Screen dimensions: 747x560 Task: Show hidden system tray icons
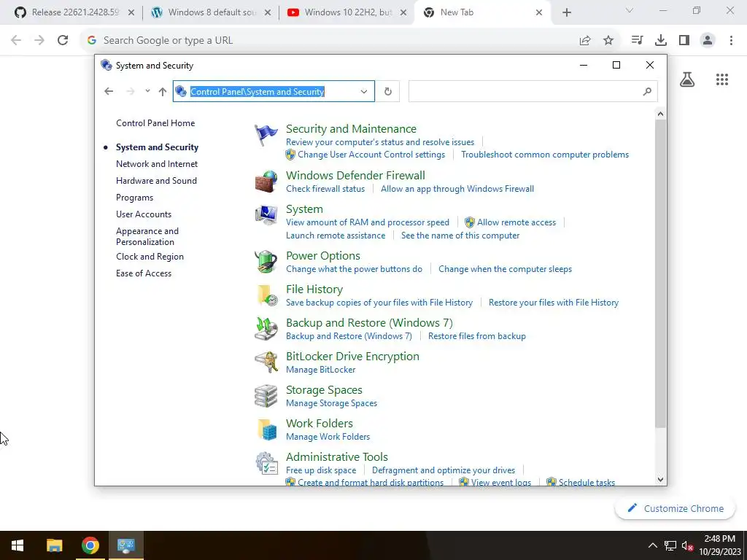tap(653, 545)
